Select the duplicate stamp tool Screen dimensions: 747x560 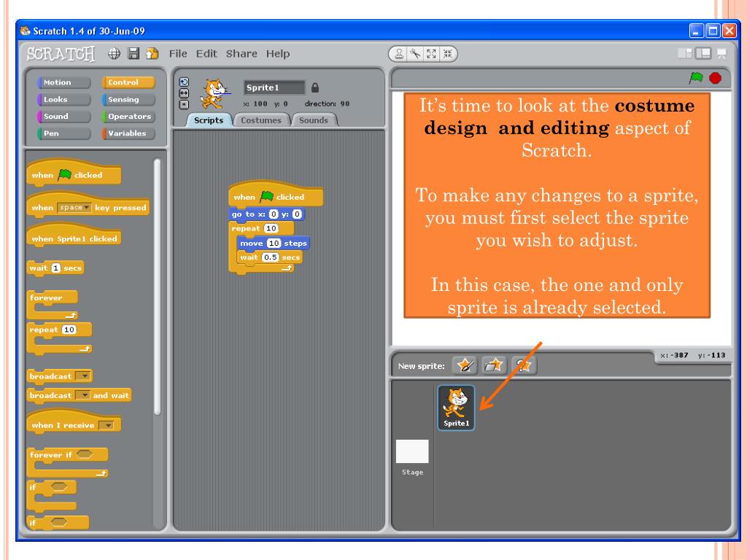(x=399, y=54)
